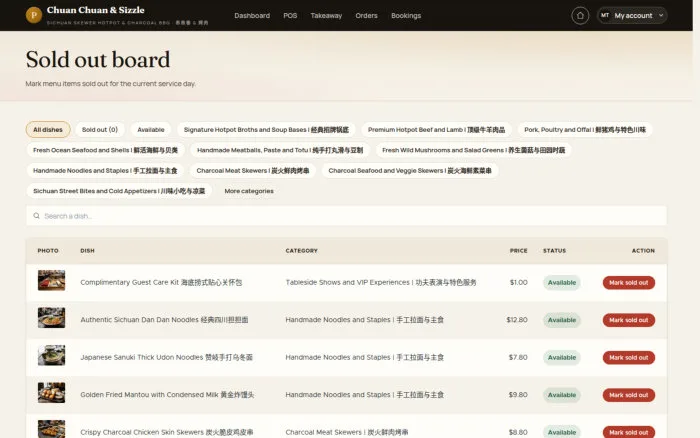This screenshot has width=700, height=438.
Task: Open the Dashboard nav item
Action: (252, 16)
